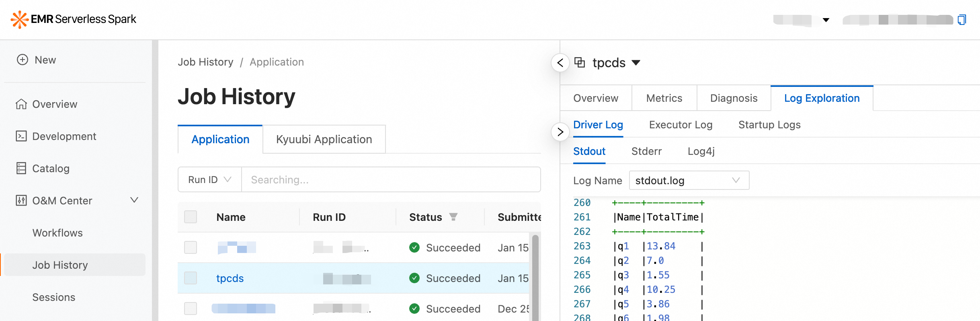Viewport: 980px width, 321px height.
Task: Click the Name column header
Action: pos(231,217)
